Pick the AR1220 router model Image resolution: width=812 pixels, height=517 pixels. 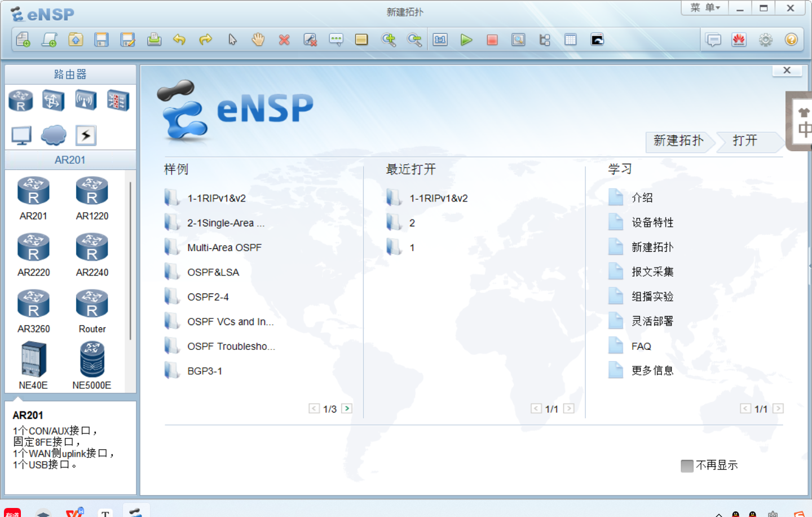92,198
